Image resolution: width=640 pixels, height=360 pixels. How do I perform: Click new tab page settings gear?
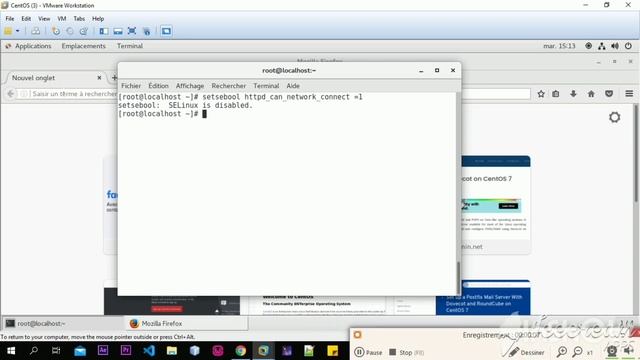coord(614,118)
